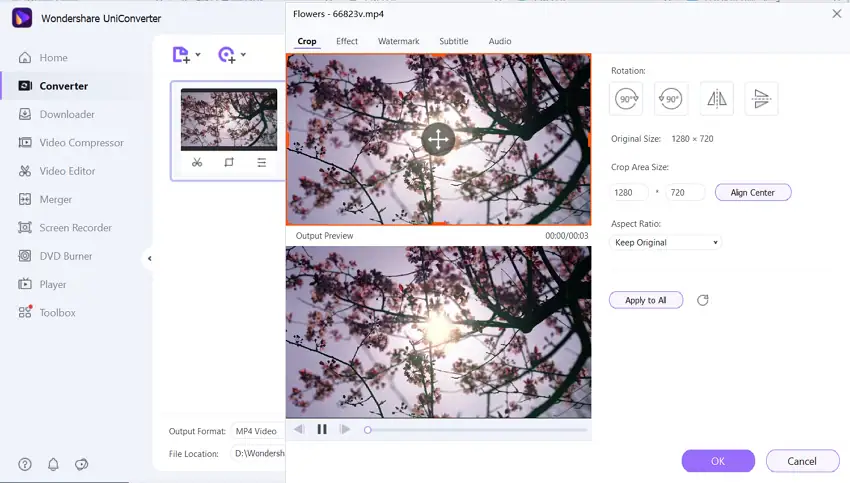850x483 pixels.
Task: Rotate video 90 degrees clockwise
Action: [626, 99]
